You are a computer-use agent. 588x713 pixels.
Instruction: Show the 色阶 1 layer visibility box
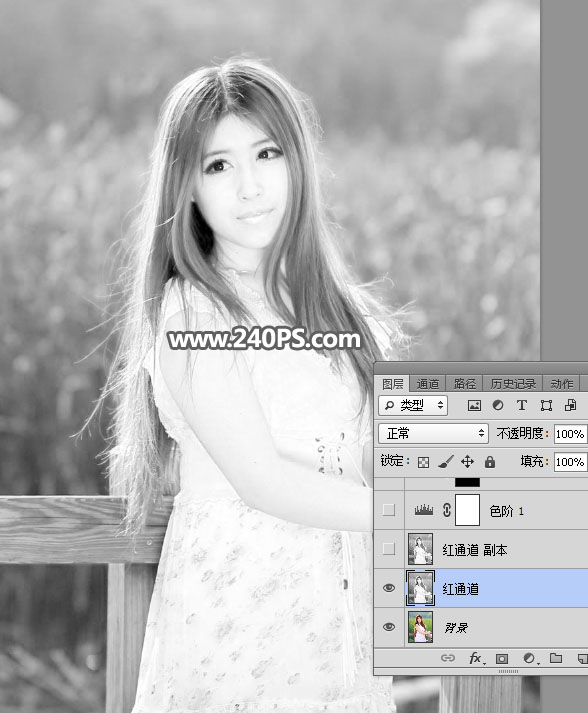pyautogui.click(x=388, y=510)
